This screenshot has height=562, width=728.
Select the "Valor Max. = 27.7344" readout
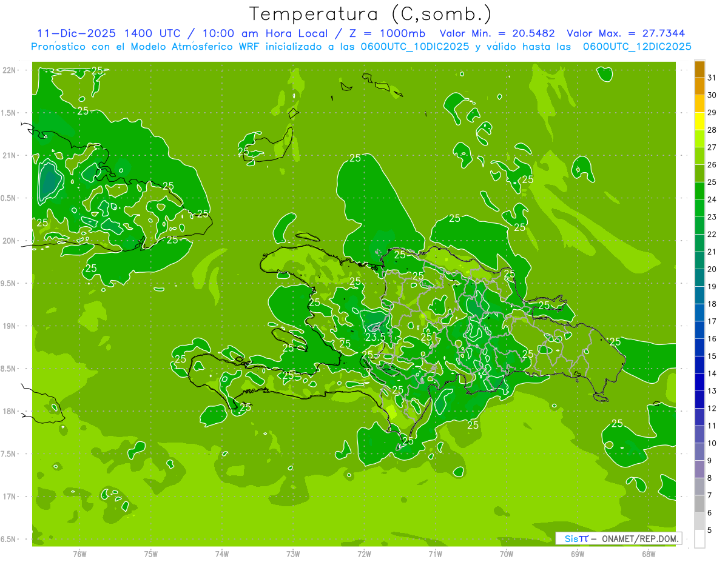pos(625,33)
